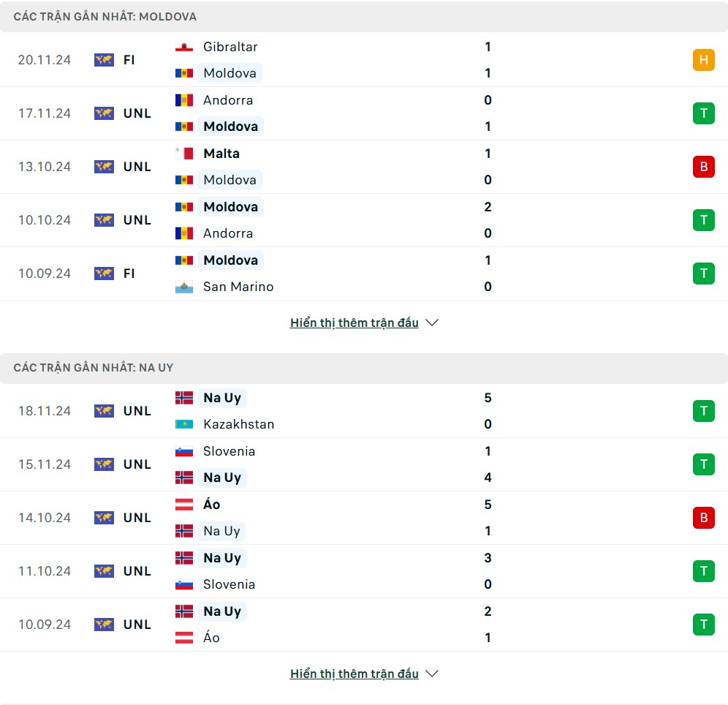Click the Malta flag icon
Viewport: 728px width, 705px height.
pyautogui.click(x=184, y=154)
